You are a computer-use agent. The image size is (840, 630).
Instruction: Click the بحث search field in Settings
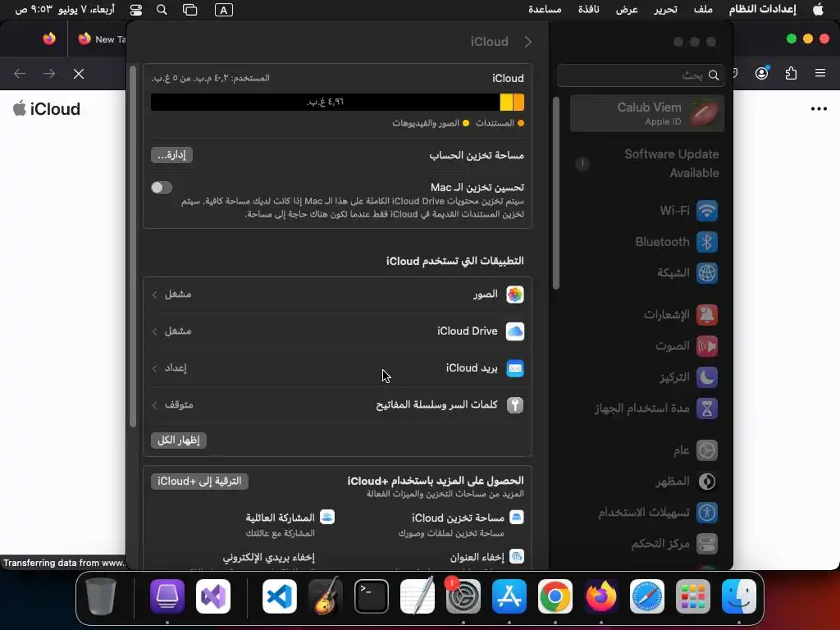coord(641,75)
